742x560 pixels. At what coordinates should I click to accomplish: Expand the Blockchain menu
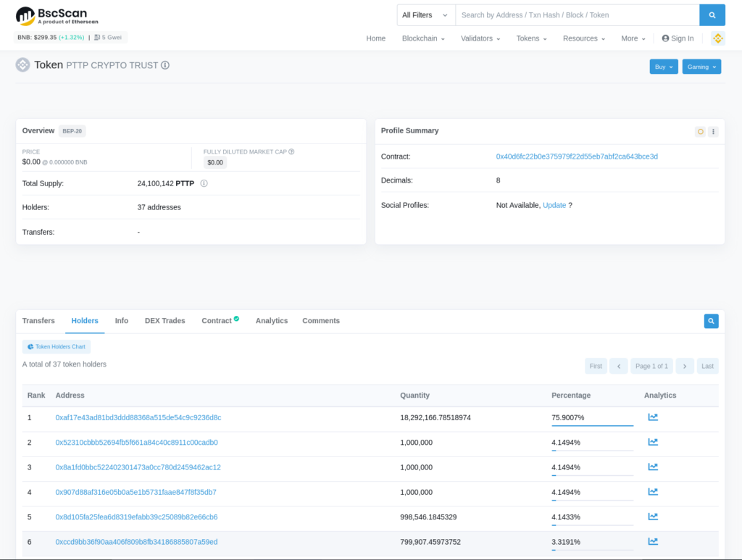423,38
